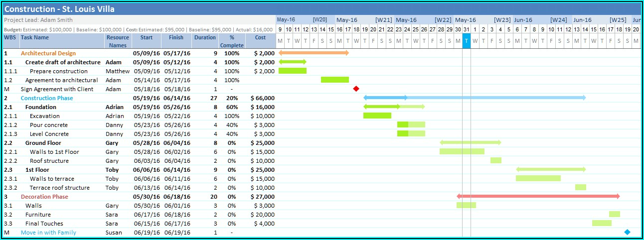The width and height of the screenshot is (644, 240).
Task: Open the Move in with Family task
Action: [x=48, y=233]
